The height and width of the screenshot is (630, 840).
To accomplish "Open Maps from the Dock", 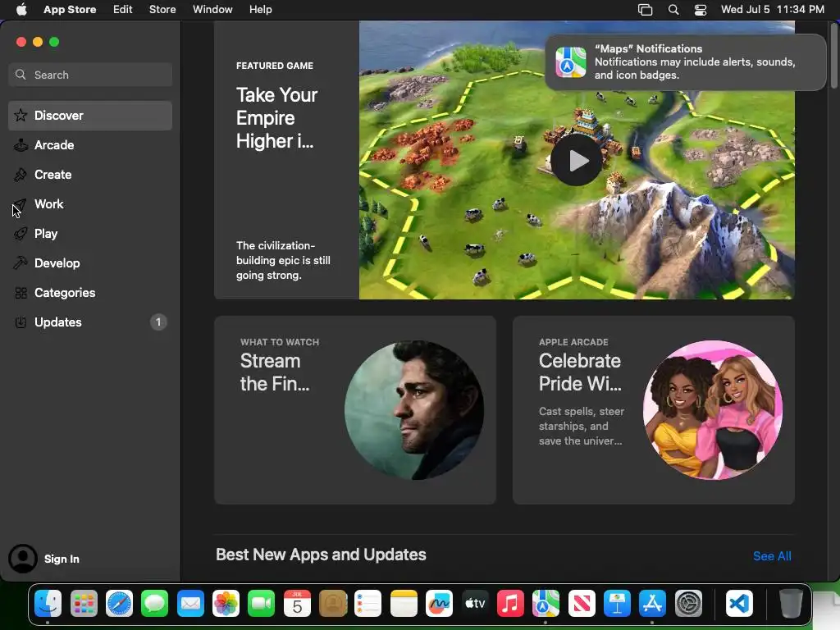I will (x=546, y=604).
